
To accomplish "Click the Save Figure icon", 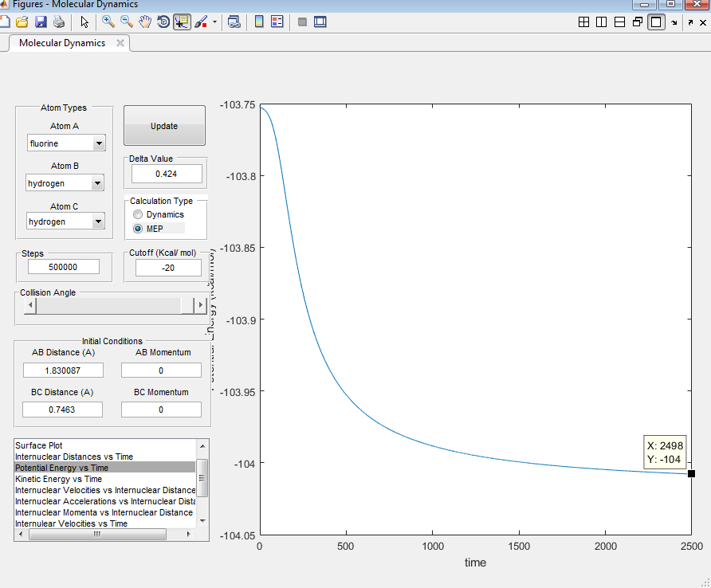I will 40,22.
